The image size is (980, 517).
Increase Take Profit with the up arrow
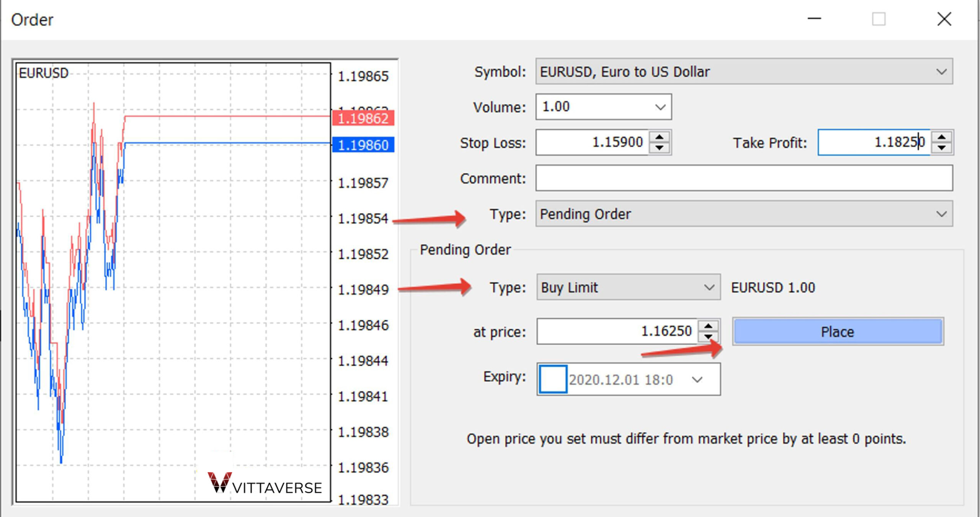[942, 137]
